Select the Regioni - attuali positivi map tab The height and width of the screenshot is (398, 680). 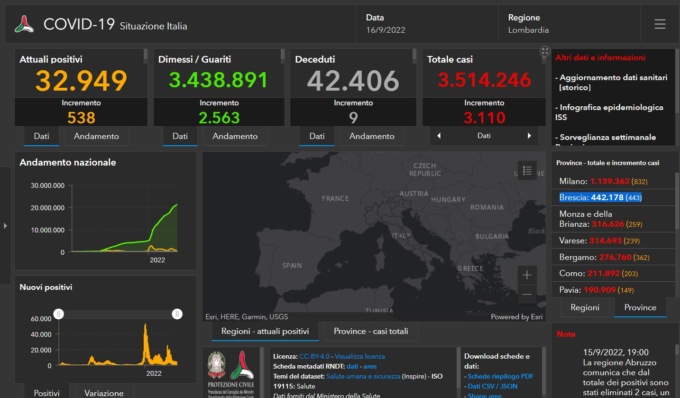coord(265,331)
